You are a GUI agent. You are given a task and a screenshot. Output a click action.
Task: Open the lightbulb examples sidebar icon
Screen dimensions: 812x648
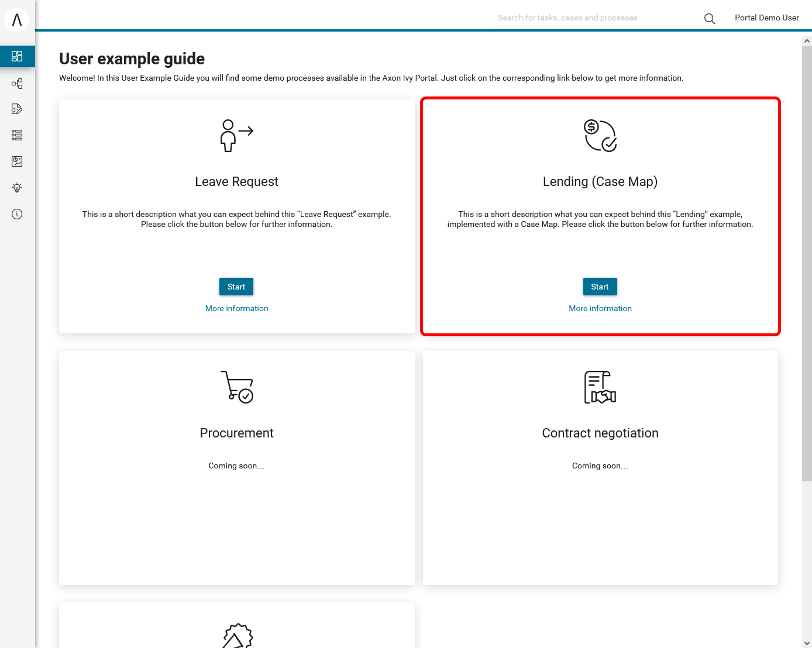pos(17,188)
